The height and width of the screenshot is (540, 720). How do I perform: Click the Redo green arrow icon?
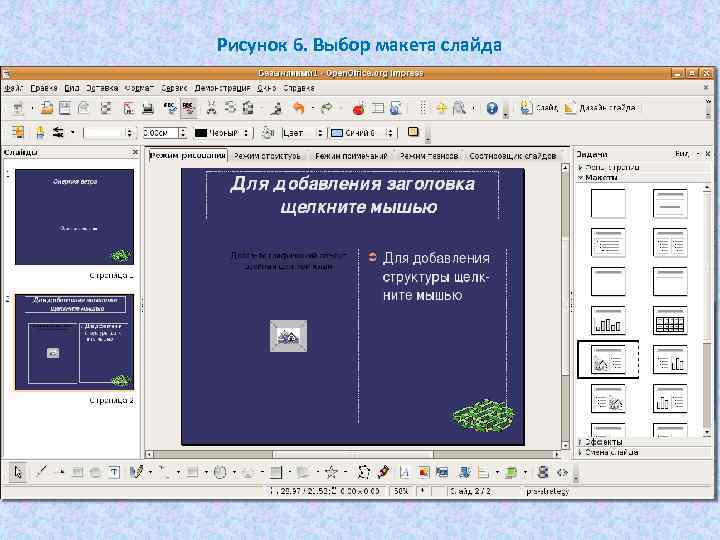click(x=327, y=108)
